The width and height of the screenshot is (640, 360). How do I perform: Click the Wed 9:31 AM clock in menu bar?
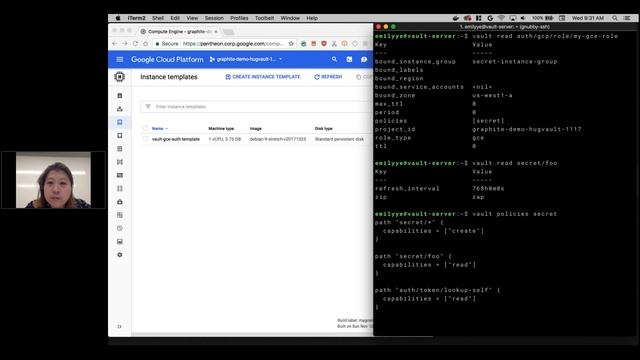pos(588,18)
